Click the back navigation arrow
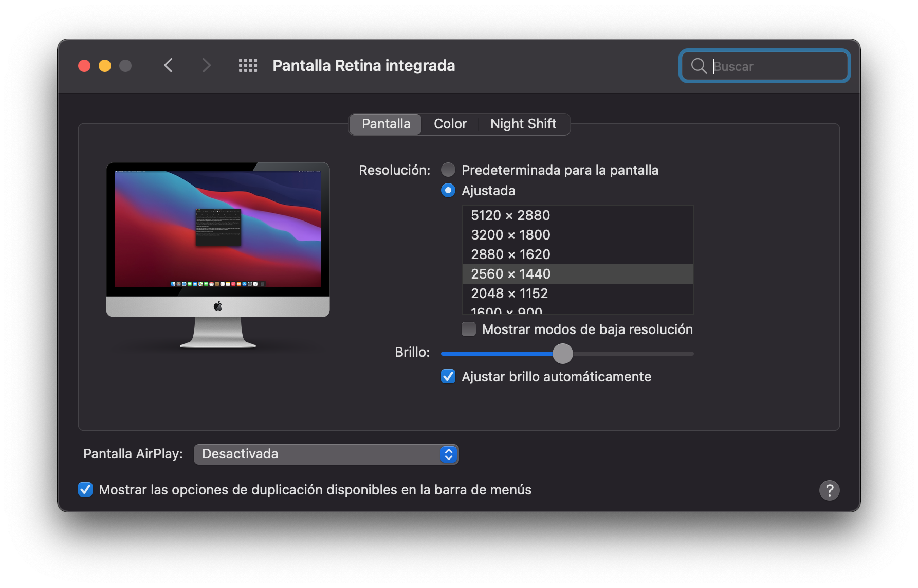The image size is (918, 588). click(168, 66)
